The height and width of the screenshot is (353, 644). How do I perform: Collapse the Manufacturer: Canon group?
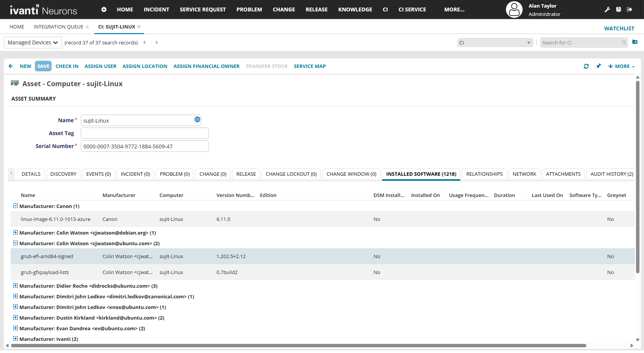(x=16, y=206)
